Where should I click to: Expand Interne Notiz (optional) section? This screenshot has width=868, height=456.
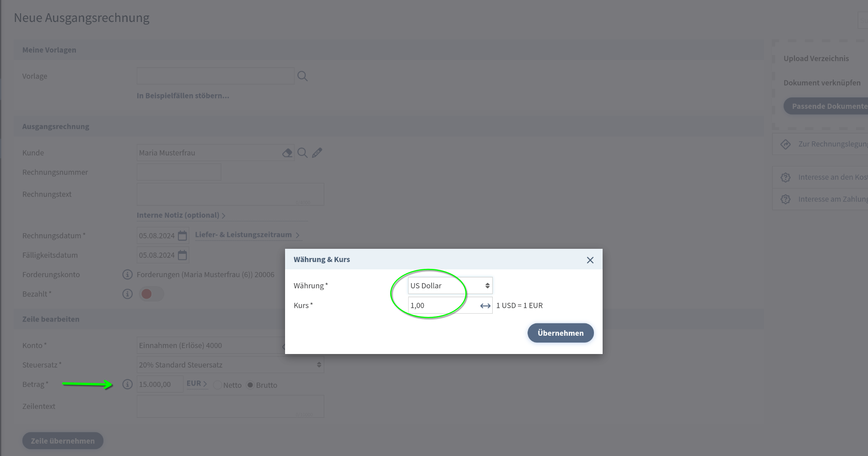pos(181,215)
